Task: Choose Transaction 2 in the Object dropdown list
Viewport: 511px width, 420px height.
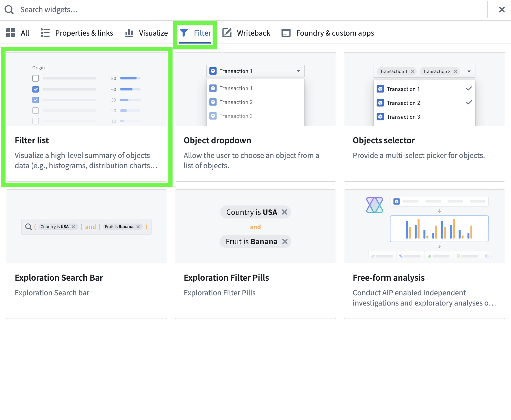Action: 236,102
